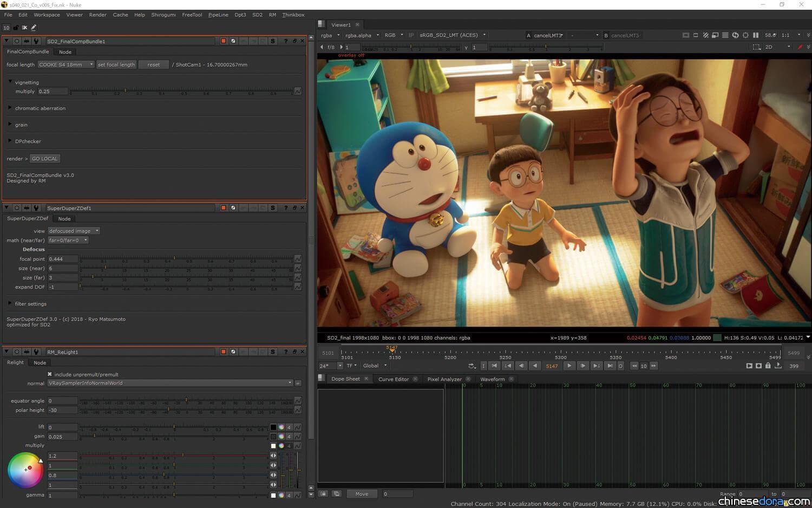Step forward one frame in Viewer
Screen dimensions: 812x508
pyautogui.click(x=582, y=366)
